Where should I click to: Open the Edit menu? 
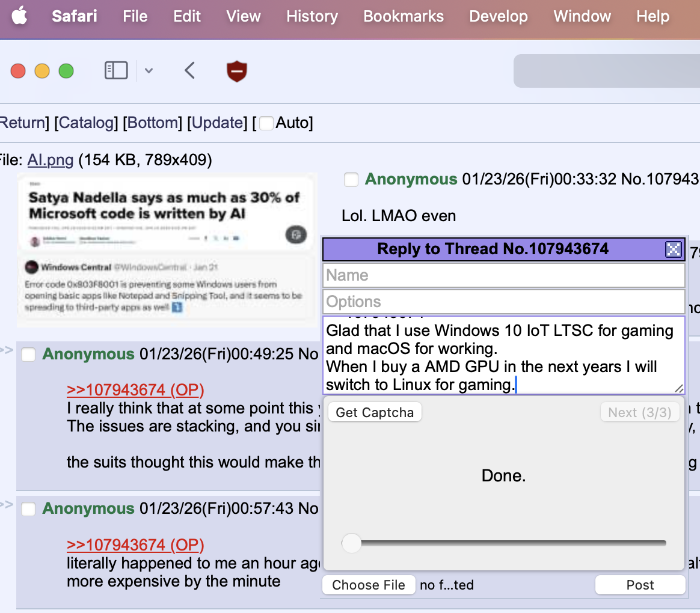coord(186,16)
